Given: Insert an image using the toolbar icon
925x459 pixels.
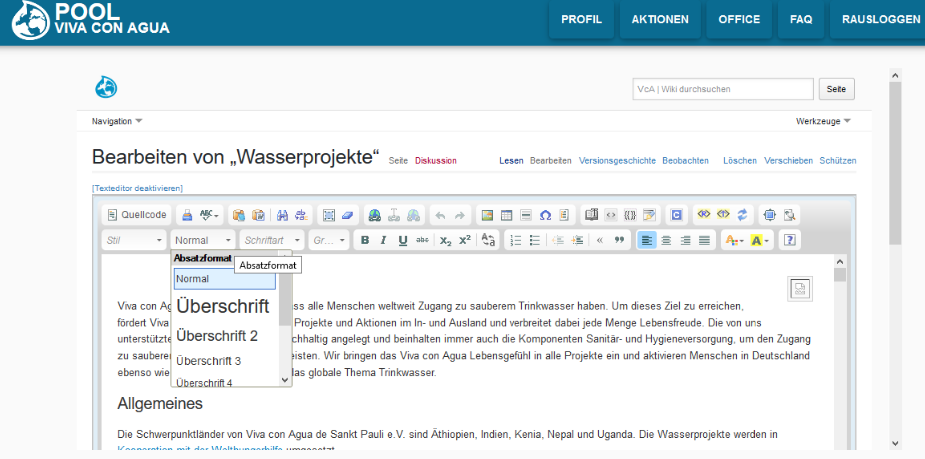Looking at the screenshot, I should click(486, 215).
